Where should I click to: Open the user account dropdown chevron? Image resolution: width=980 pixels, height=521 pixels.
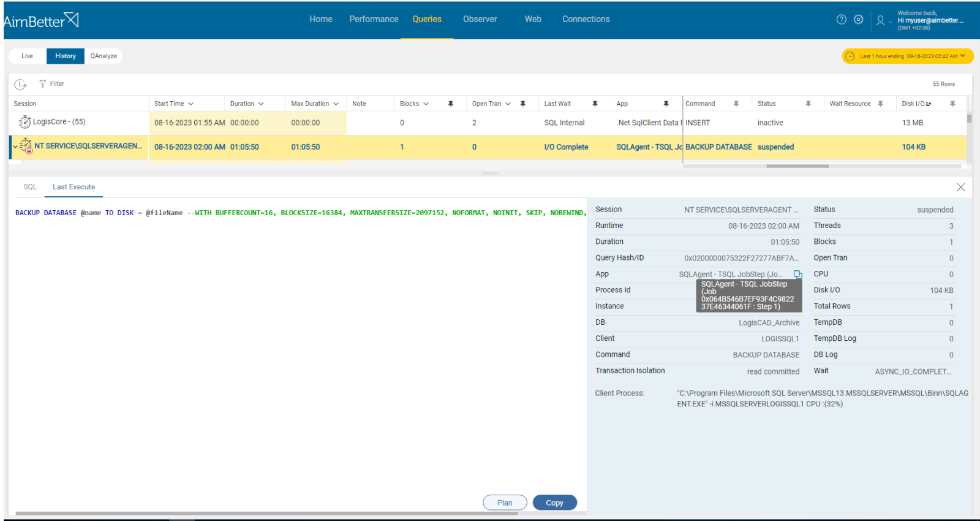pos(890,22)
